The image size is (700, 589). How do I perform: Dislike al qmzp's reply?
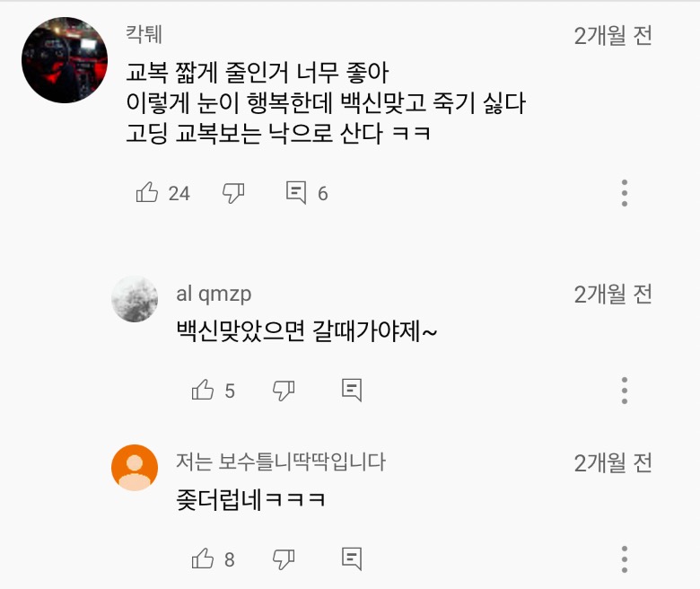tap(284, 390)
